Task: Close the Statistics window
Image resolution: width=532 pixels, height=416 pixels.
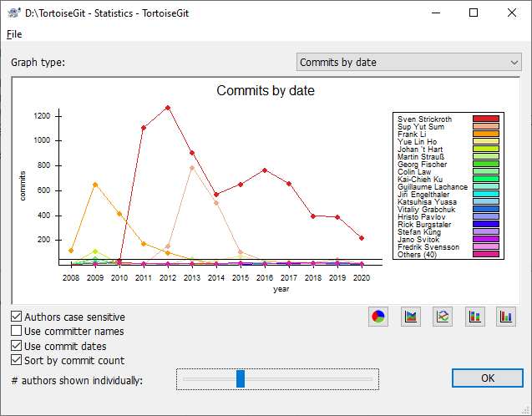Action: tap(512, 13)
